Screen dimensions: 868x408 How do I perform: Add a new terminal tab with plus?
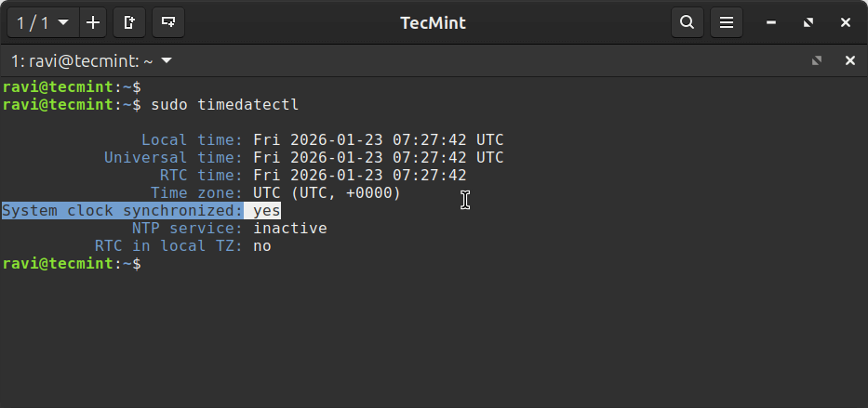(x=93, y=22)
